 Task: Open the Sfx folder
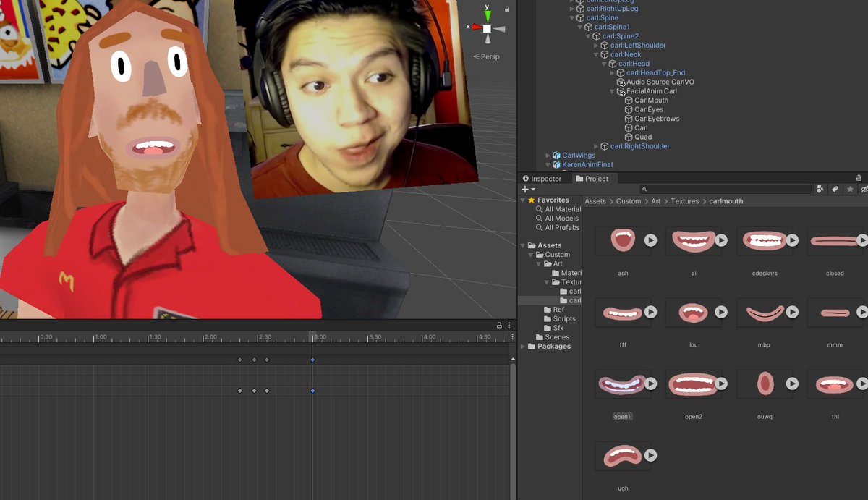pos(553,328)
